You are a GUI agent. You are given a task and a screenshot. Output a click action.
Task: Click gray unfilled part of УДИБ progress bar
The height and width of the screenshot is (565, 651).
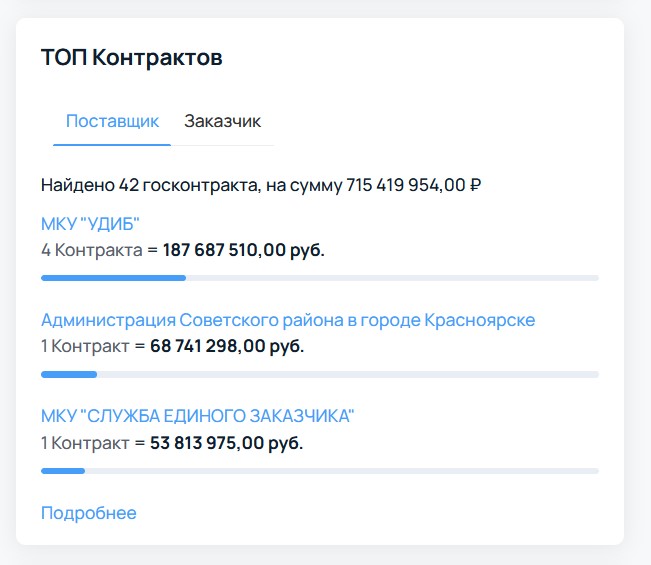click(x=392, y=278)
